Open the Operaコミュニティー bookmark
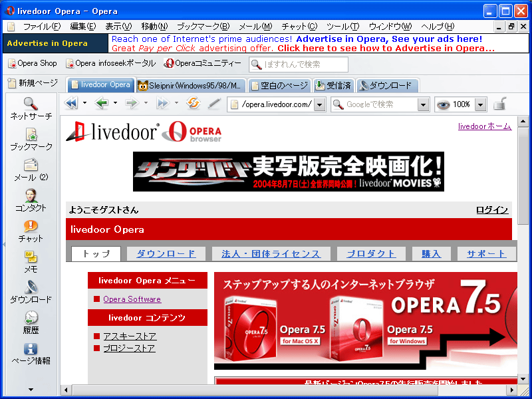The image size is (532, 399). tap(202, 63)
